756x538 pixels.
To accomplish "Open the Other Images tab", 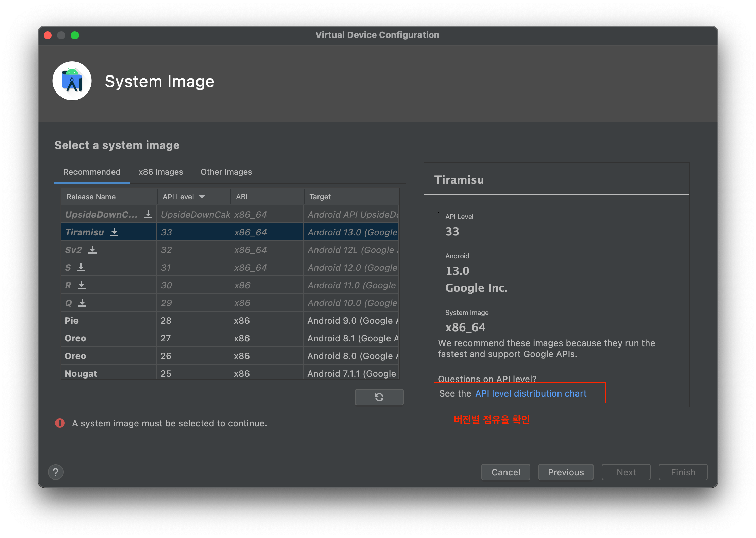I will point(226,172).
